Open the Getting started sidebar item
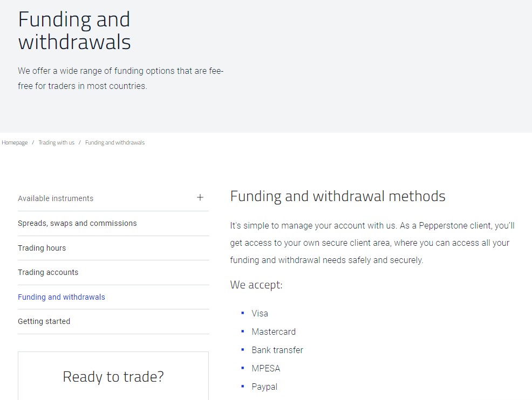 (44, 321)
